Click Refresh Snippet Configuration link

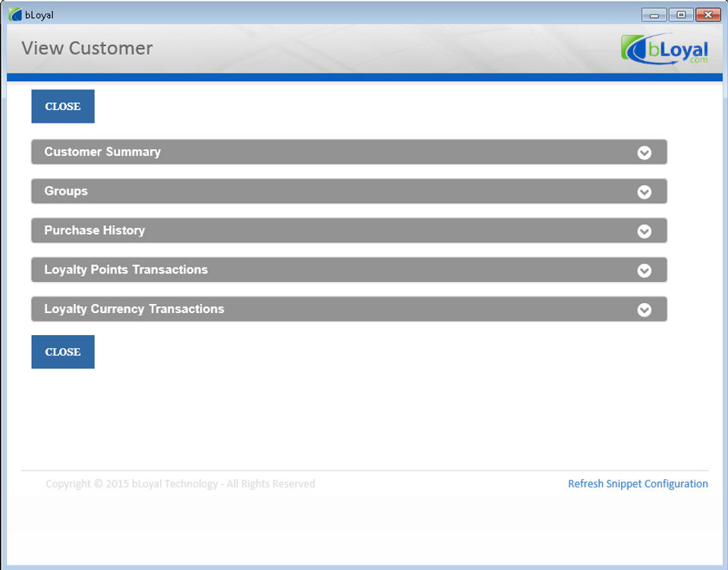coord(638,484)
